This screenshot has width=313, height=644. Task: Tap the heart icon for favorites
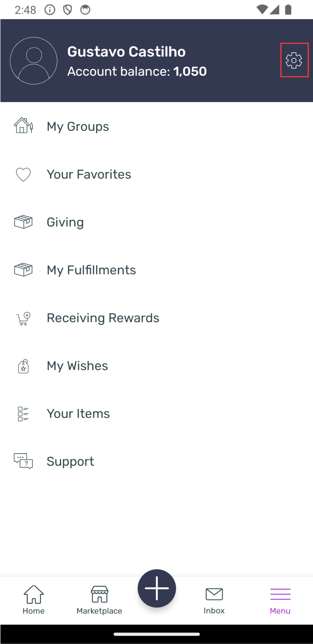coord(23,174)
